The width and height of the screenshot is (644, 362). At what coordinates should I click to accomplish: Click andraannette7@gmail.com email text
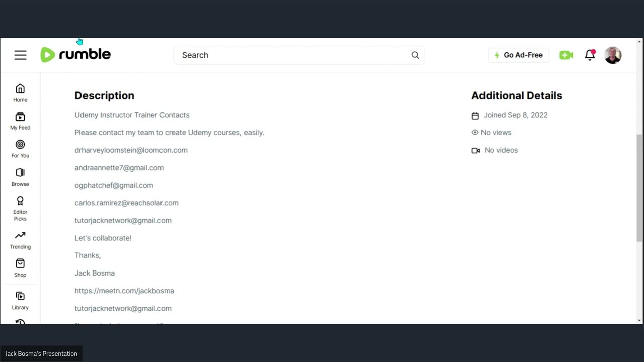click(x=119, y=168)
